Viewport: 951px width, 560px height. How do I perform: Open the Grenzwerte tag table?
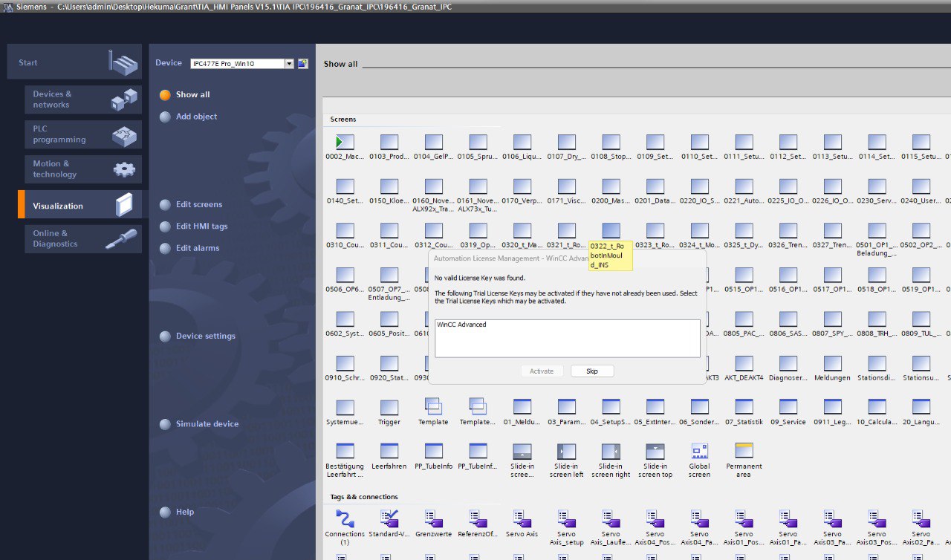433,518
